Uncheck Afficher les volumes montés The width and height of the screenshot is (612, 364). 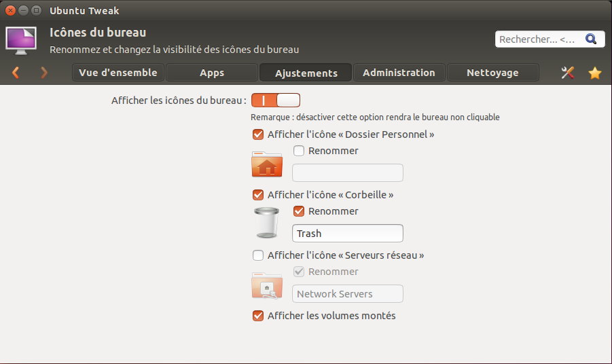point(258,316)
